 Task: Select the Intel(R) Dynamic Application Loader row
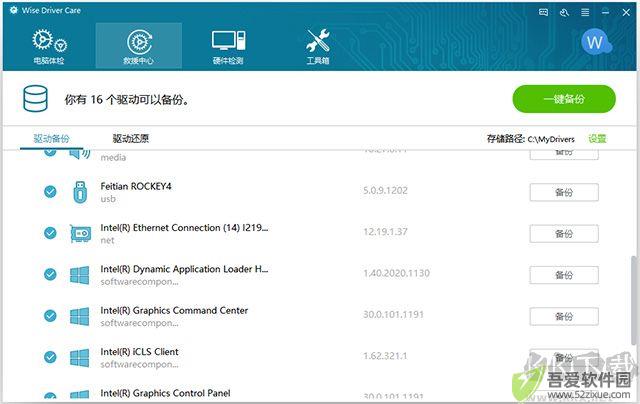[x=184, y=269]
